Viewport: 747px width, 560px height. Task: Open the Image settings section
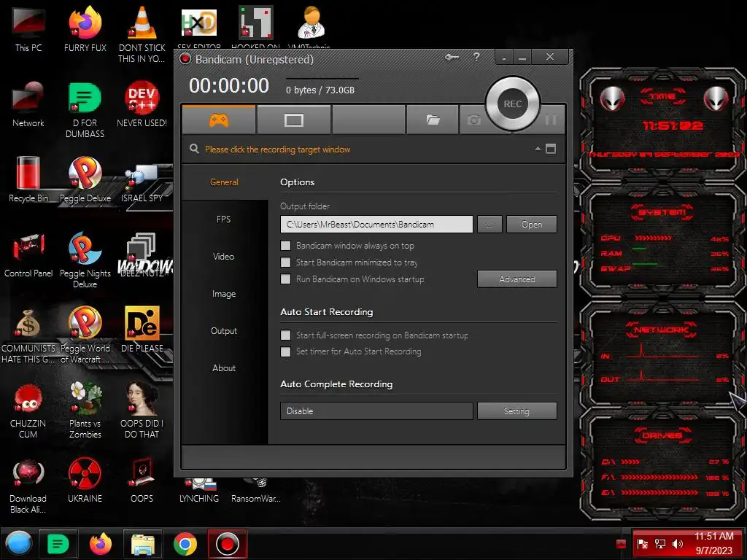click(223, 294)
